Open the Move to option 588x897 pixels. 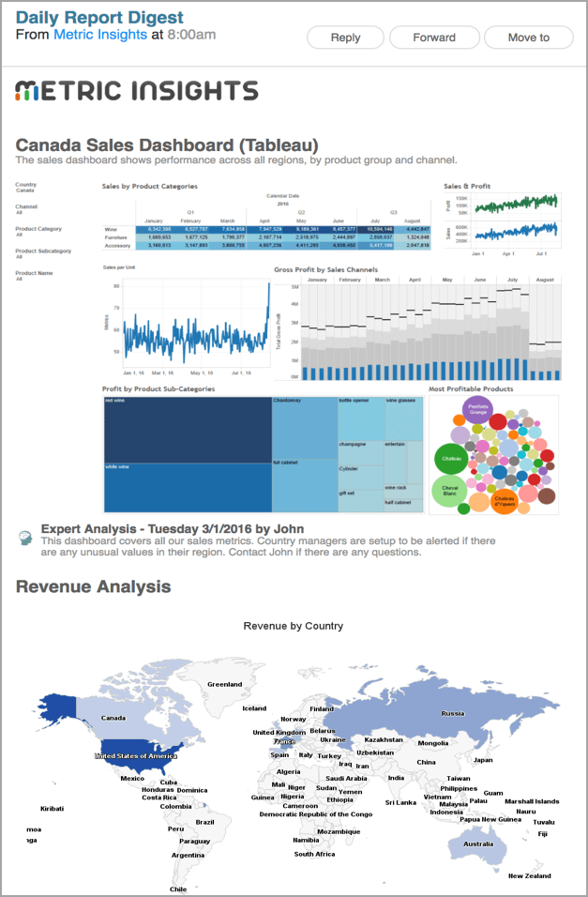[x=529, y=38]
